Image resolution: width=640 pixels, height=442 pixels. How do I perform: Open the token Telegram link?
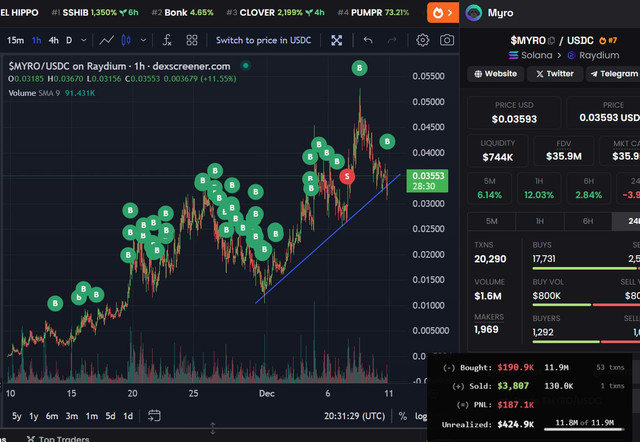coord(614,74)
